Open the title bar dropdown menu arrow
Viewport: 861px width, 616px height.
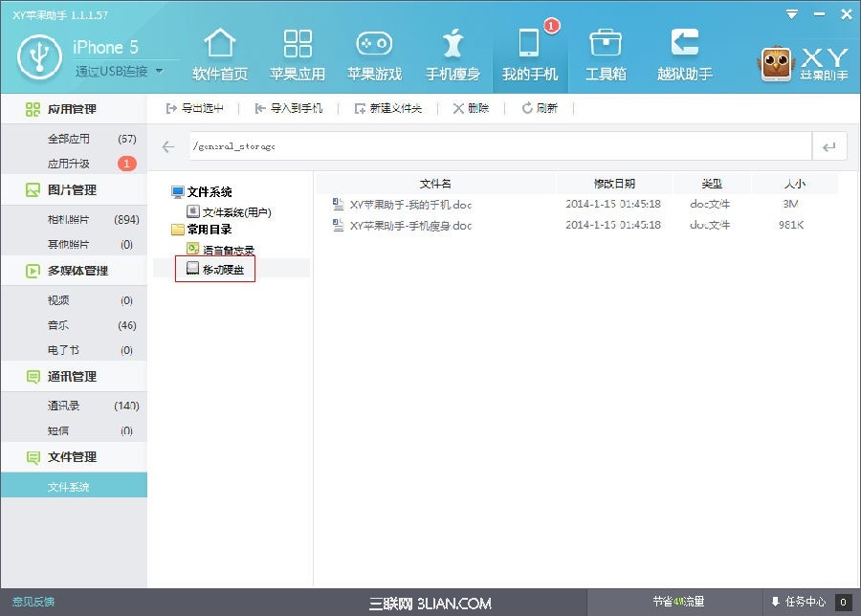pos(791,14)
